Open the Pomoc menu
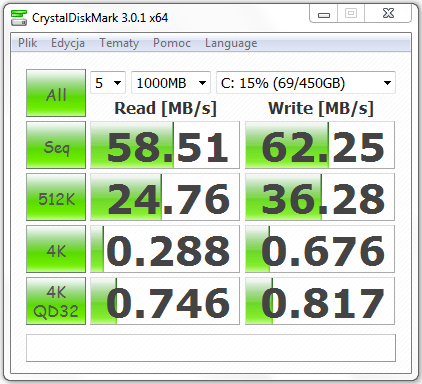This screenshot has width=422, height=384. tap(172, 43)
